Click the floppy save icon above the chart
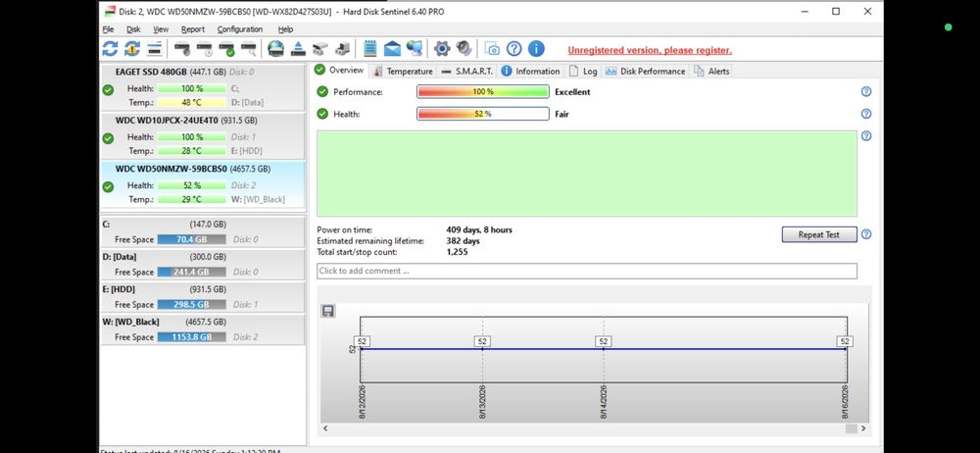This screenshot has height=453, width=980. click(328, 311)
